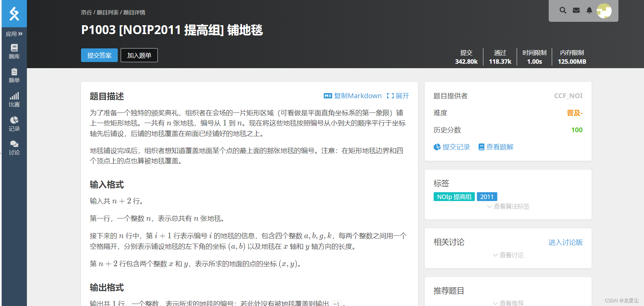Open 提交记录 submission records link
Screen dimensions: 644x306
coord(452,147)
